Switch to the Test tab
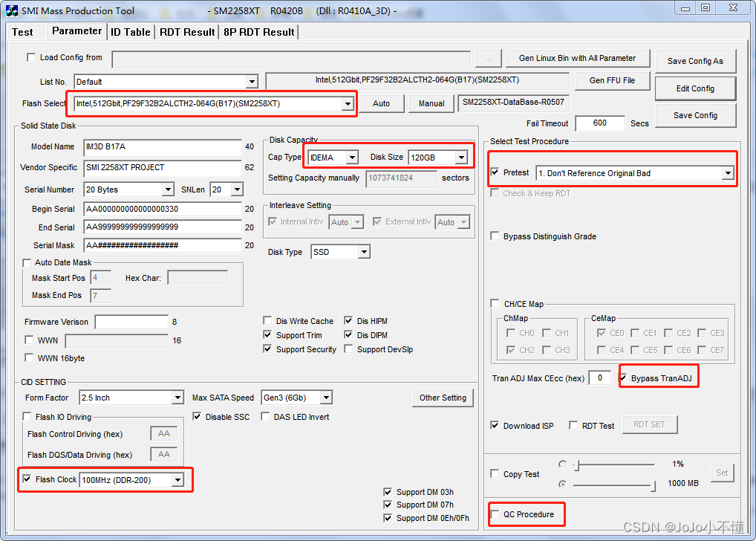Image resolution: width=756 pixels, height=541 pixels. [x=23, y=33]
